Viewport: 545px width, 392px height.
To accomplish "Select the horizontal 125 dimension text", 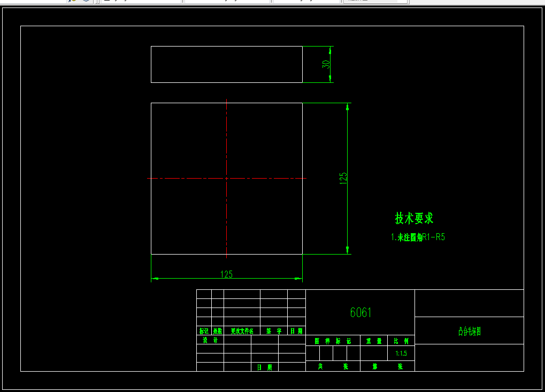I will pyautogui.click(x=227, y=274).
